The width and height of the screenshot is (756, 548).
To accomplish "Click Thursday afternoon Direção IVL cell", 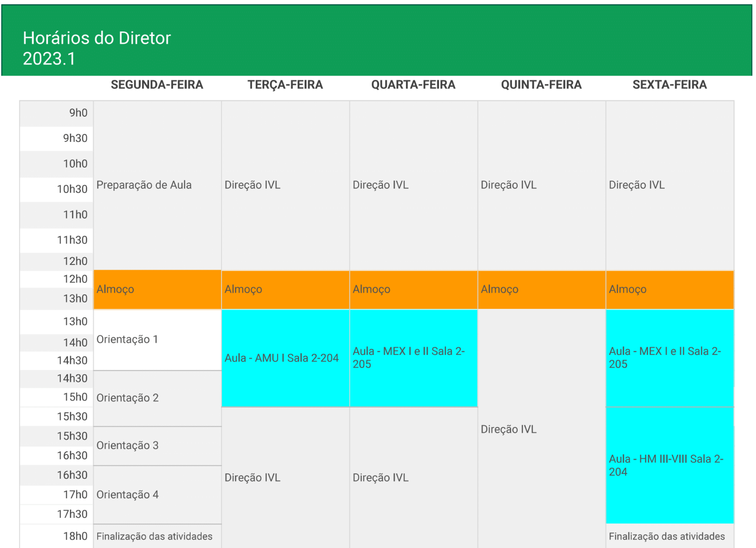I will tap(541, 429).
